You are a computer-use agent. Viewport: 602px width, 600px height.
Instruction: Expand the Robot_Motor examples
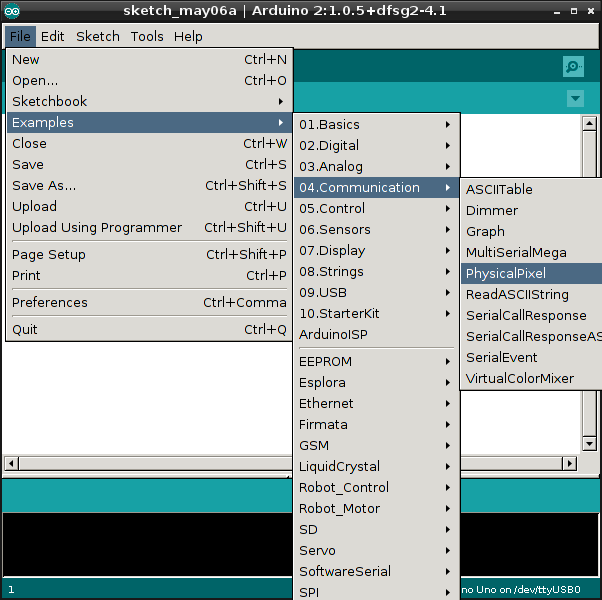coord(376,508)
